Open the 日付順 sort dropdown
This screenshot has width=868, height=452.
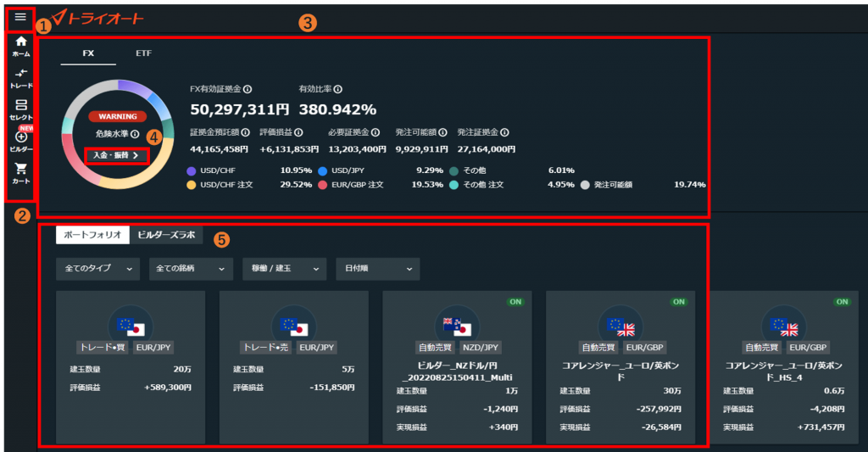[377, 269]
